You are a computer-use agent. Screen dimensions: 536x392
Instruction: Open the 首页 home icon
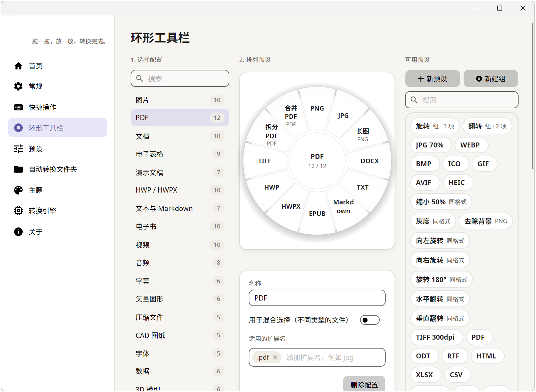click(18, 66)
